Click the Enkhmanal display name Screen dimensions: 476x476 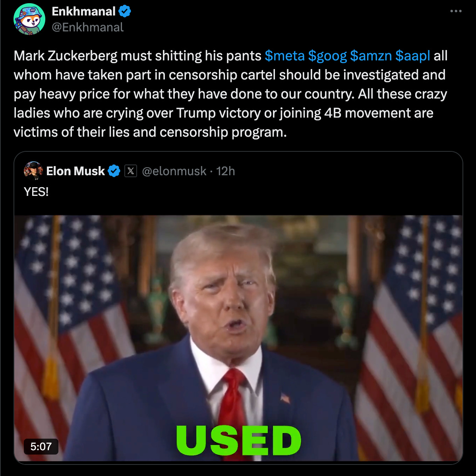(x=83, y=12)
